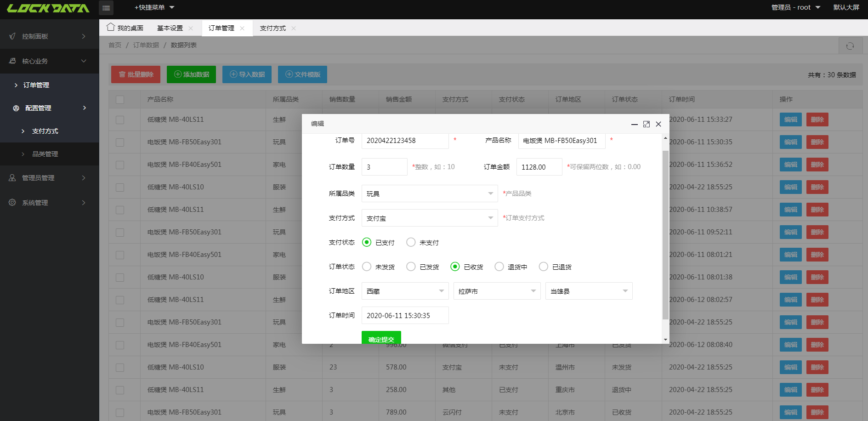Select 已退货 order status radio
Viewport: 868px width, 421px height.
544,267
